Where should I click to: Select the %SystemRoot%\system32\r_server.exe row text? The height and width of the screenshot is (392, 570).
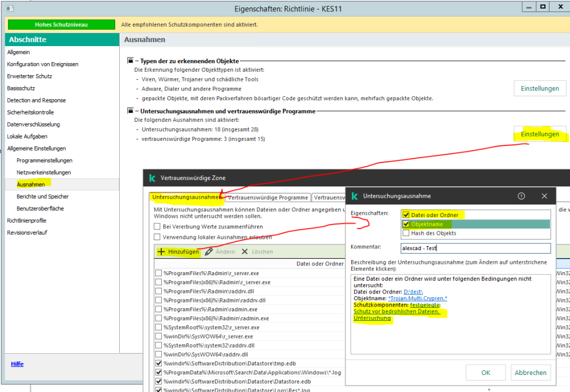point(211,328)
